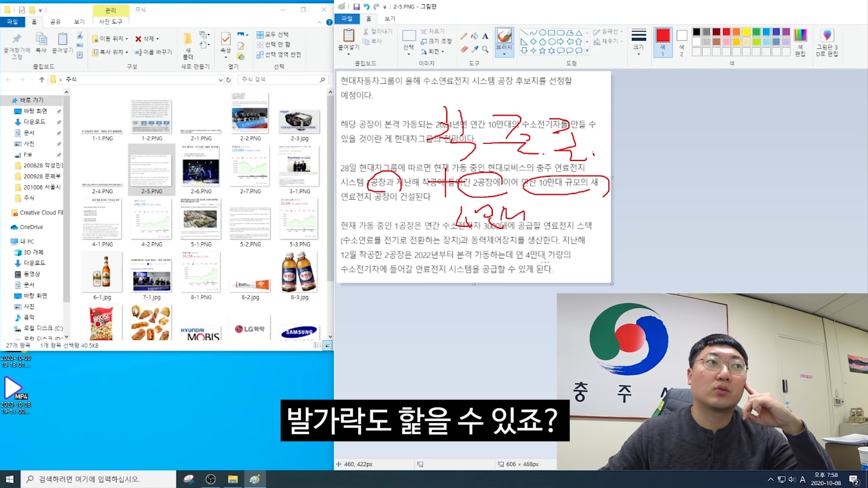Click Explorer refresh button beside address bar
Screen dimensions: 868x488
(x=228, y=80)
